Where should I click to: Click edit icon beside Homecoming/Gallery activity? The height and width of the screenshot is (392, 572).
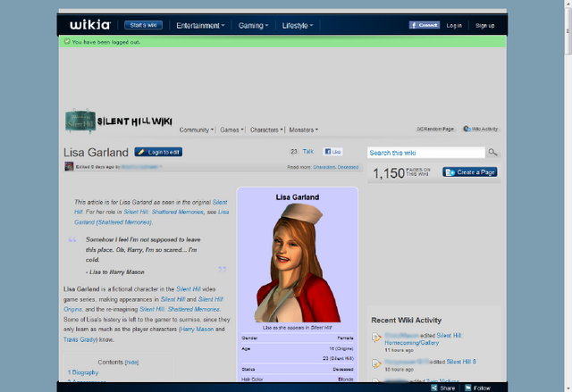[x=376, y=338]
